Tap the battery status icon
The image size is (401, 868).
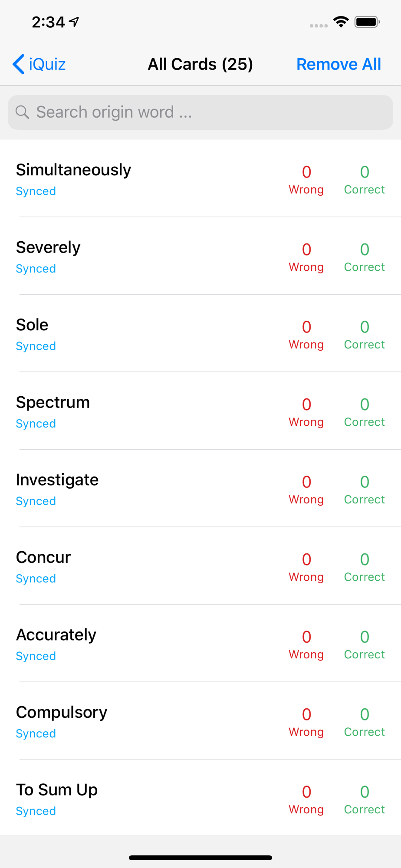click(x=367, y=22)
